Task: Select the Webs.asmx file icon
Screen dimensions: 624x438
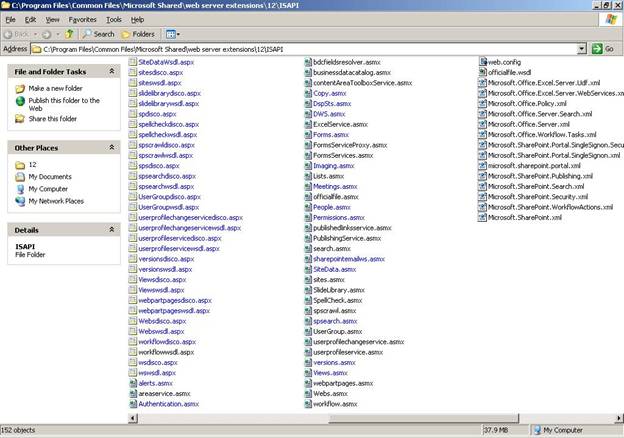Action: 308,393
